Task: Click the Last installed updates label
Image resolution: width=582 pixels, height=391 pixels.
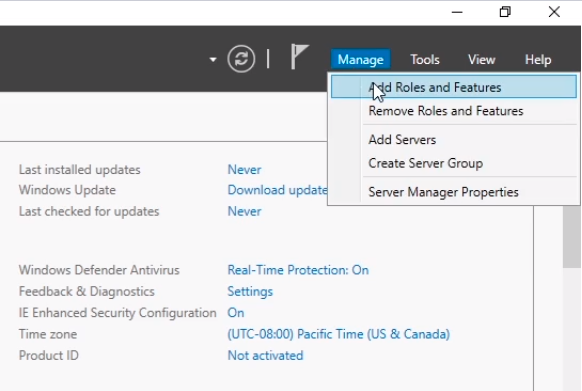Action: tap(79, 170)
